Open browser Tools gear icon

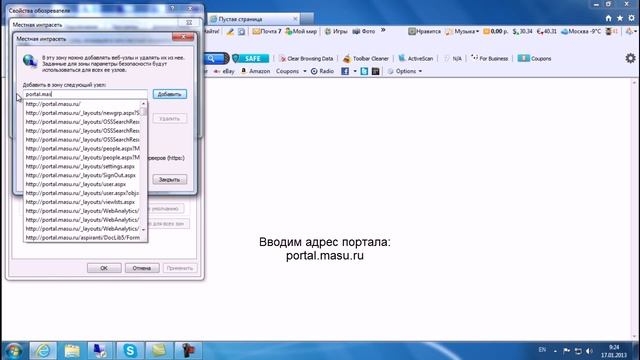tap(631, 18)
